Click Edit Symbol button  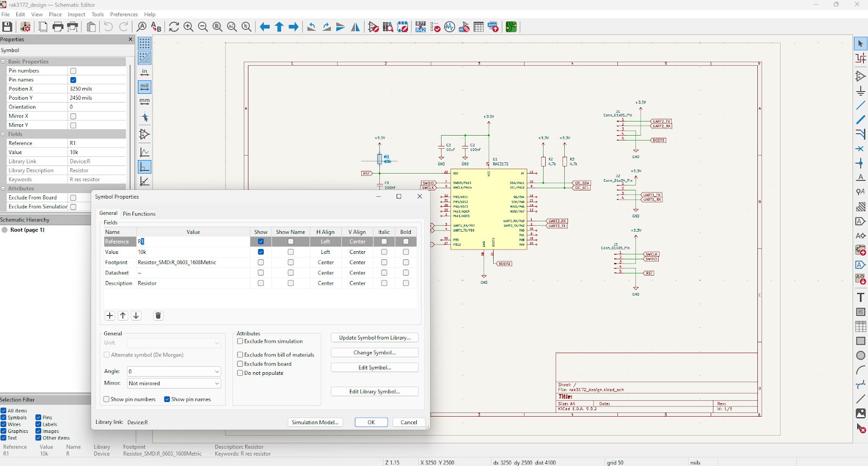point(375,368)
